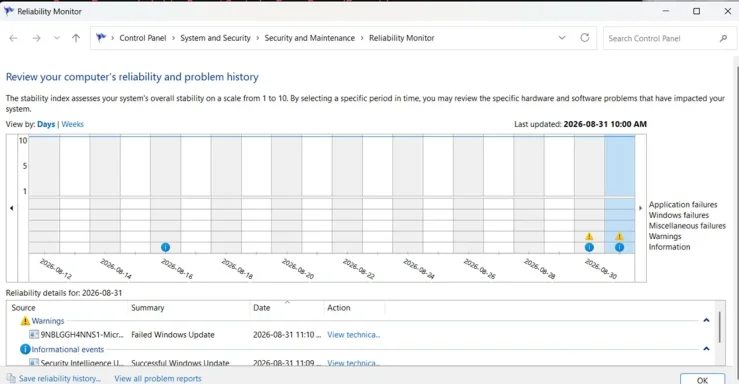Screen dimensions: 739x384
Task: Sort details by the Action column header
Action: tap(339, 308)
